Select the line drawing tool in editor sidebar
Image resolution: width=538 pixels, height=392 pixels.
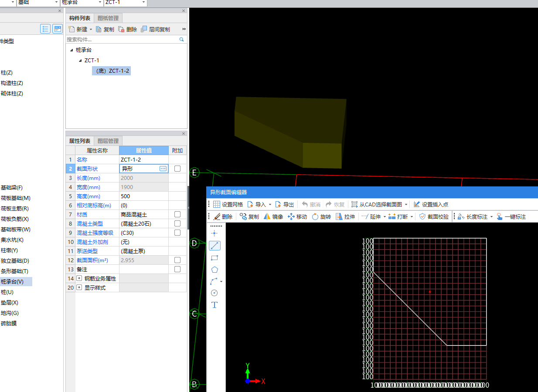click(215, 246)
